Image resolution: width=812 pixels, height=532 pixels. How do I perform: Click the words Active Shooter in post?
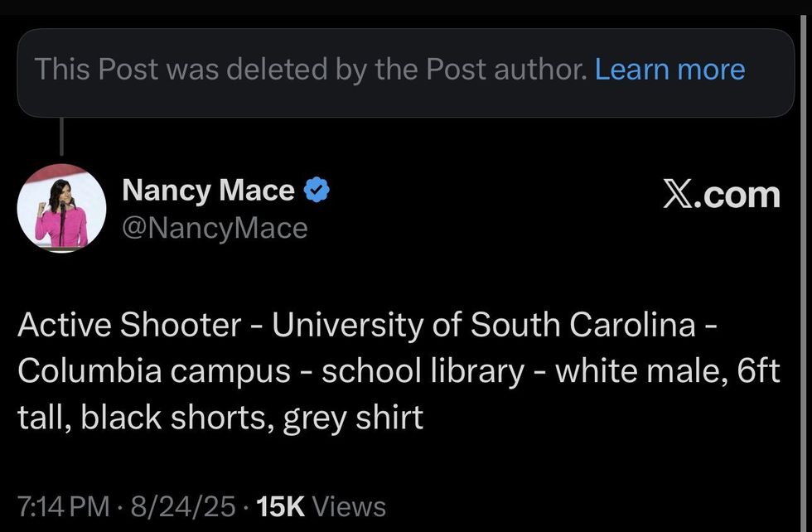[x=129, y=326]
